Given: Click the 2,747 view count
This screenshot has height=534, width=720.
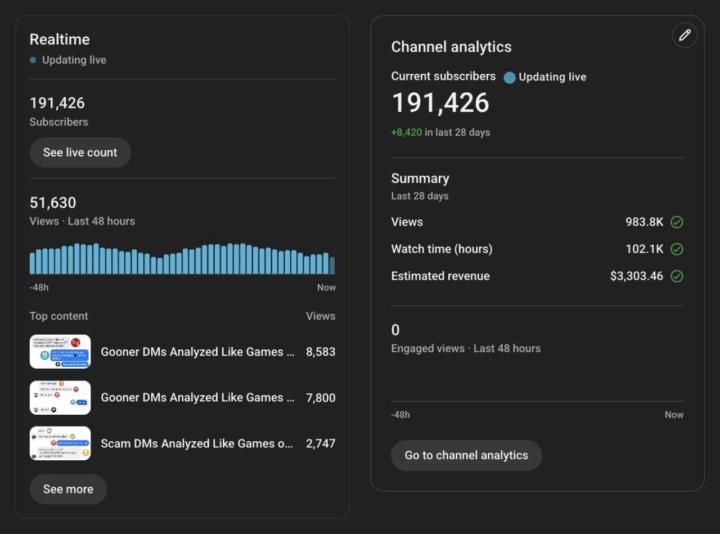Looking at the screenshot, I should tap(321, 444).
